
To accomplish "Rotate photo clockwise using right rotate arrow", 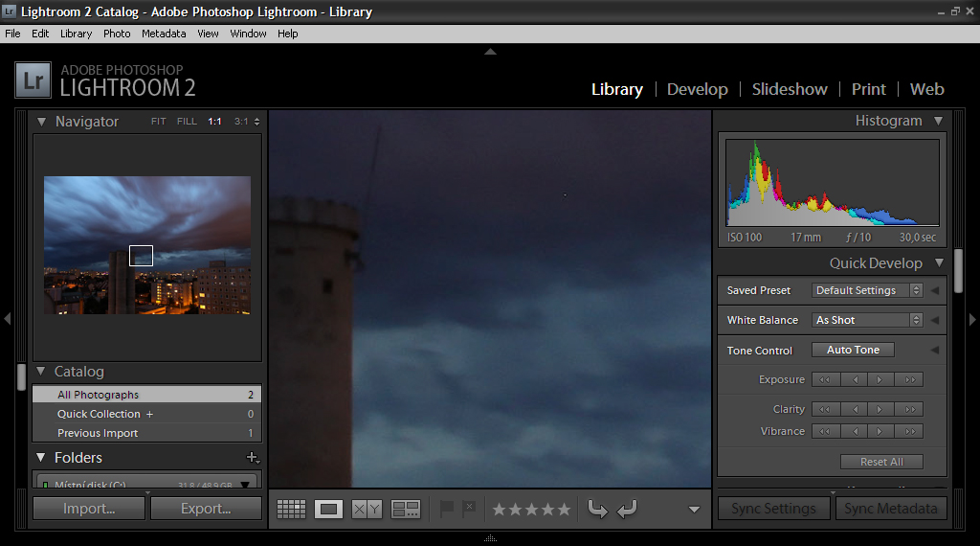I will 627,510.
